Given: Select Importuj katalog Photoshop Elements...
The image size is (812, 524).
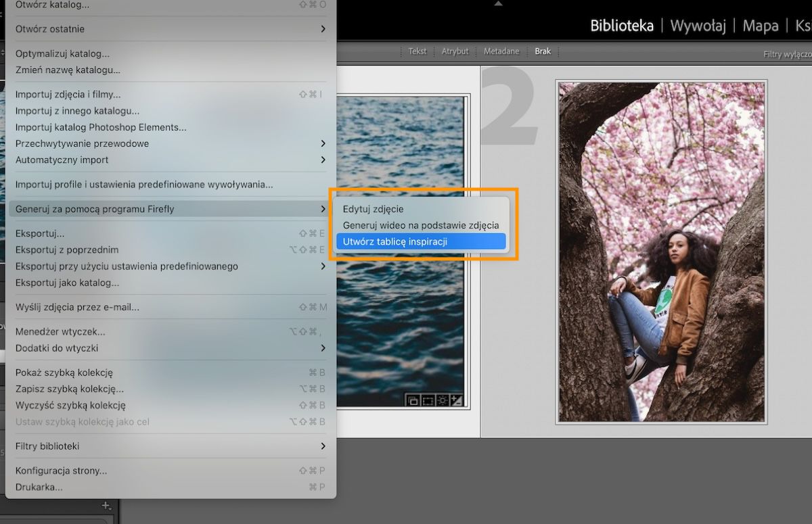Looking at the screenshot, I should pos(171,127).
